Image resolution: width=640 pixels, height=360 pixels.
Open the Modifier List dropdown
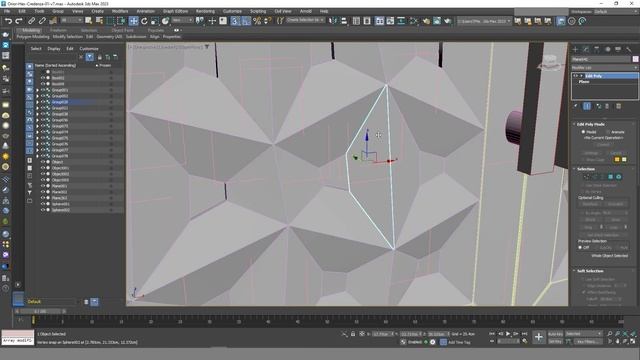coord(604,68)
